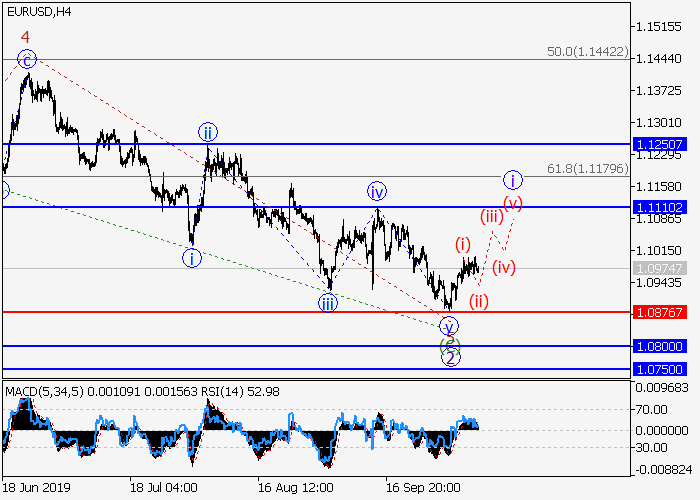Select the circled "ii" wave marker
Screen dimensions: 700x500
click(x=207, y=132)
